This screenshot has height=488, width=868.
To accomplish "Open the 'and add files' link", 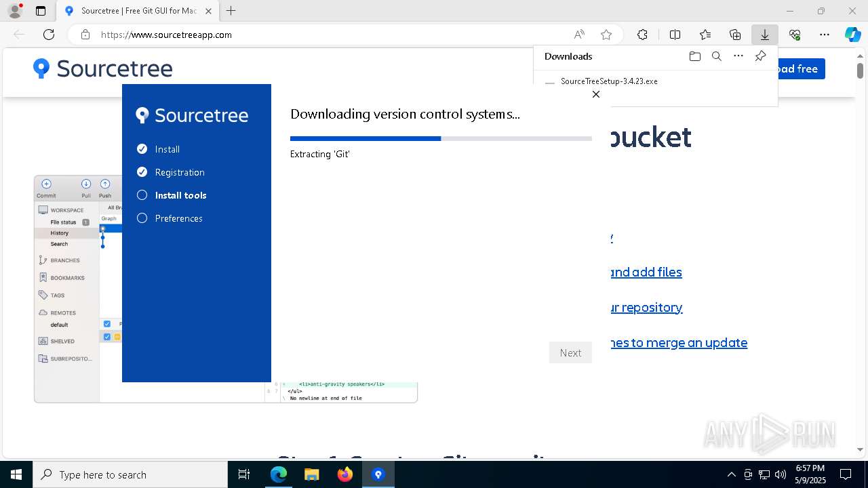I will click(646, 272).
